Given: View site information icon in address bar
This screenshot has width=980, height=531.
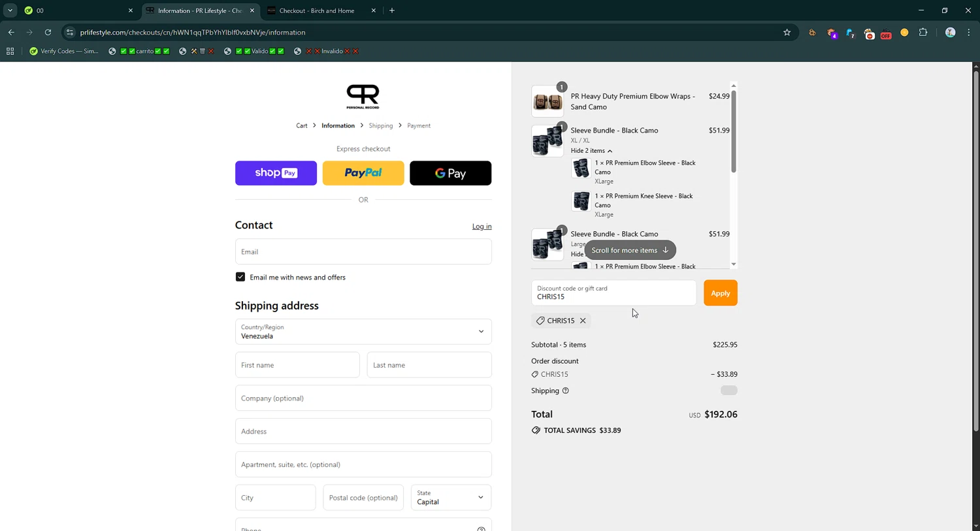Looking at the screenshot, I should tap(70, 32).
